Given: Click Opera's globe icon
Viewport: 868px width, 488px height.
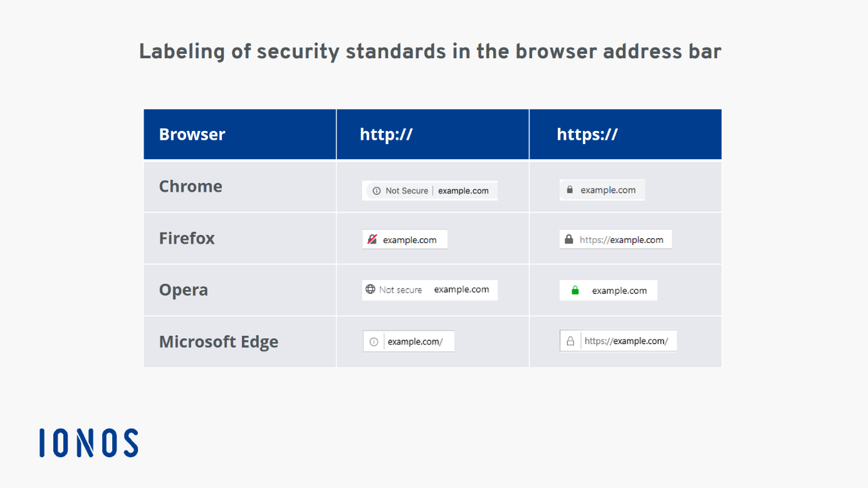Looking at the screenshot, I should pyautogui.click(x=370, y=289).
